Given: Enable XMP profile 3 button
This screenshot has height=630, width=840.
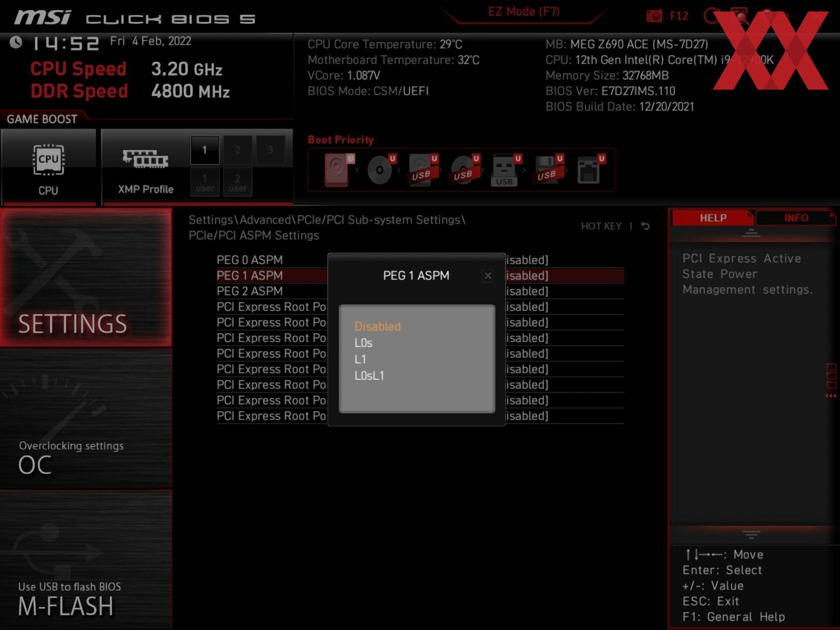Looking at the screenshot, I should (x=270, y=150).
